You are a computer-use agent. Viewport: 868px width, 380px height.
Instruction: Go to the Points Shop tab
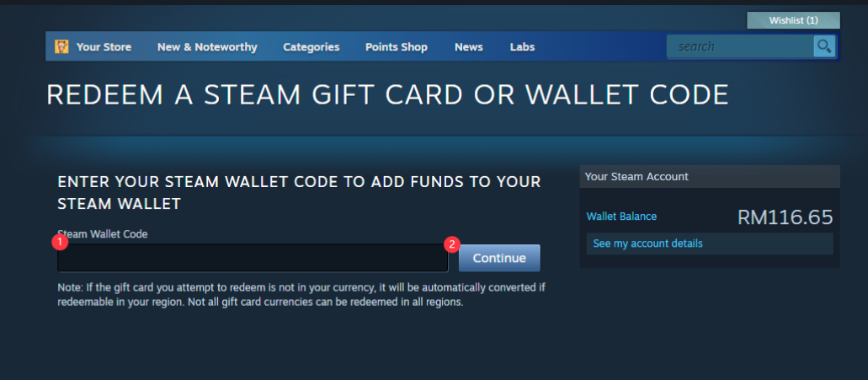[x=397, y=47]
